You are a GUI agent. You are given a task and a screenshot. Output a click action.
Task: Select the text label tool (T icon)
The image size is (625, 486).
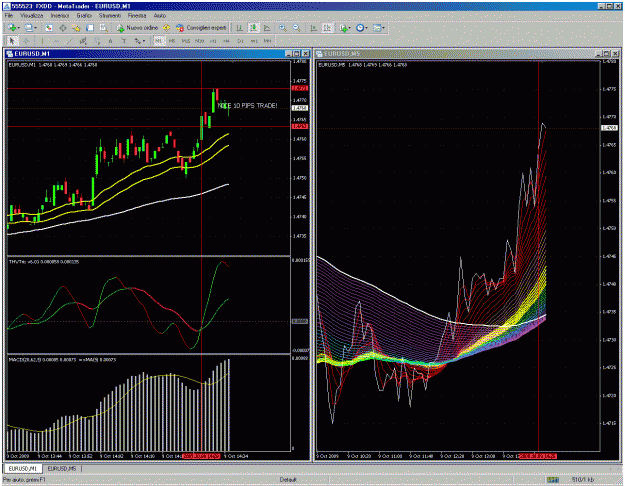point(124,41)
